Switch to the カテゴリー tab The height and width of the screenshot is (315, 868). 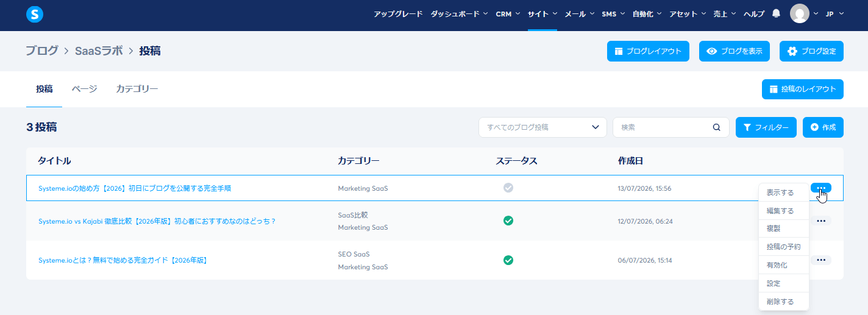(137, 89)
